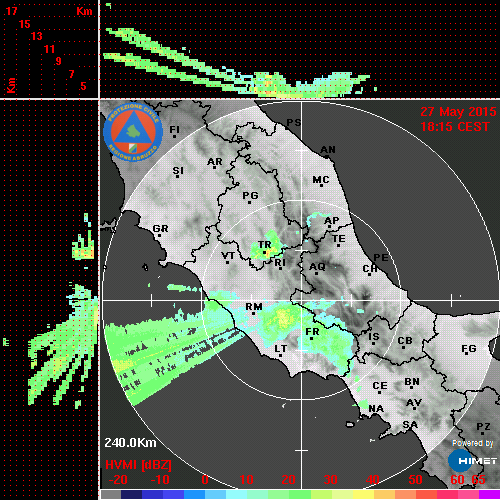Click the city label 'AQ' on the map
This screenshot has width=500, height=500.
pyautogui.click(x=317, y=267)
